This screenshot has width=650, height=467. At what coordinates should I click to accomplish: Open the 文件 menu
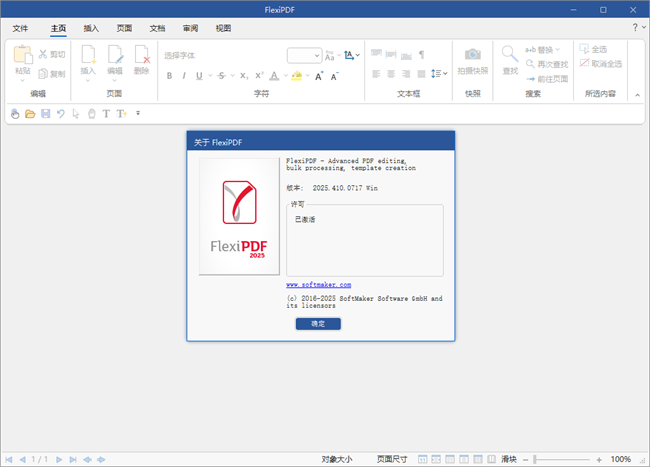pyautogui.click(x=20, y=29)
